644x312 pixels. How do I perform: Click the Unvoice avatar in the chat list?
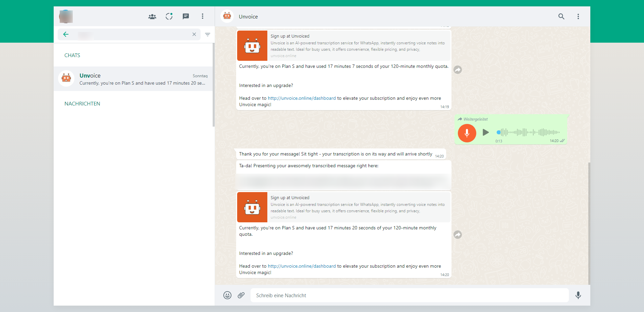point(66,79)
